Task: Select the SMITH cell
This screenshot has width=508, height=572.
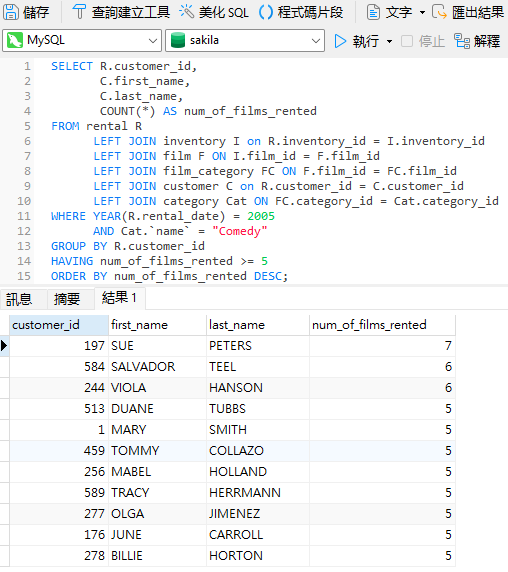Action: (x=258, y=430)
